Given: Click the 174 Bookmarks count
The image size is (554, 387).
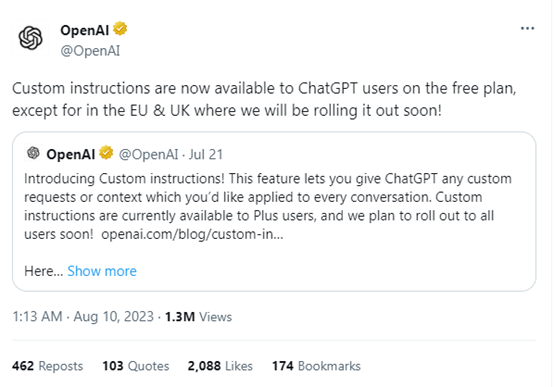Looking at the screenshot, I should (316, 366).
